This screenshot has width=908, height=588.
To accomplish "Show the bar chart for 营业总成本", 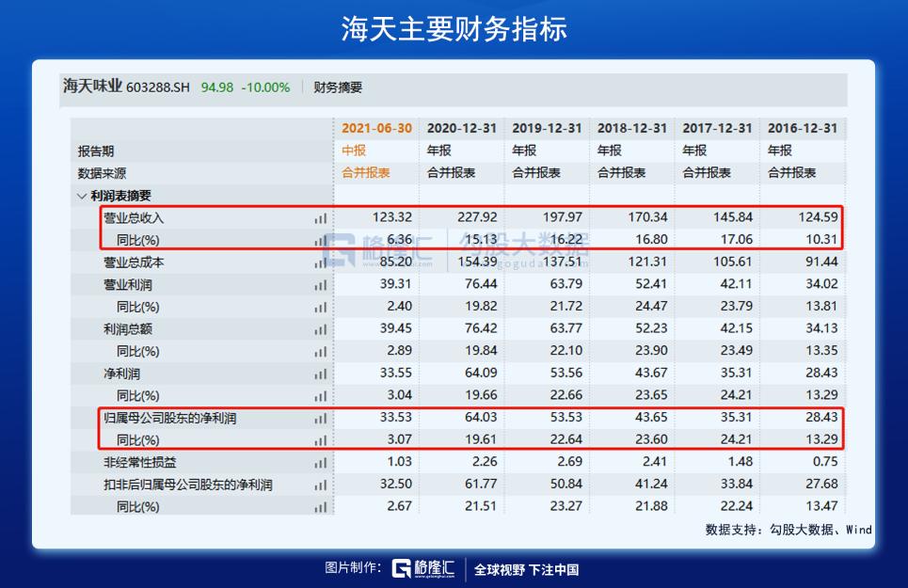I will pos(320,262).
